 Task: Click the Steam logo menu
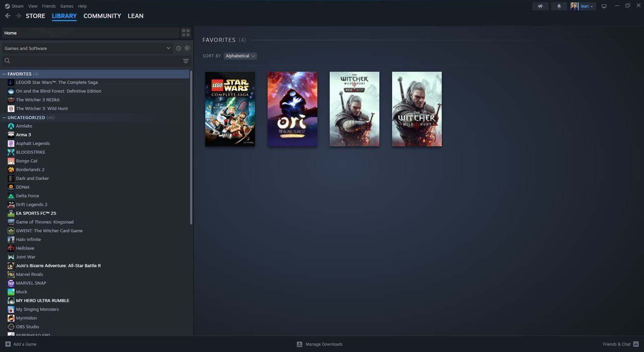click(x=14, y=6)
